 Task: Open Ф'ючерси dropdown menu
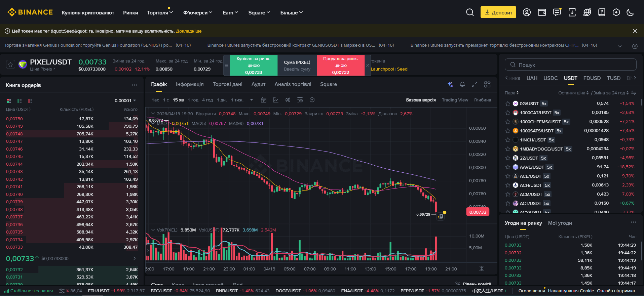click(x=198, y=12)
